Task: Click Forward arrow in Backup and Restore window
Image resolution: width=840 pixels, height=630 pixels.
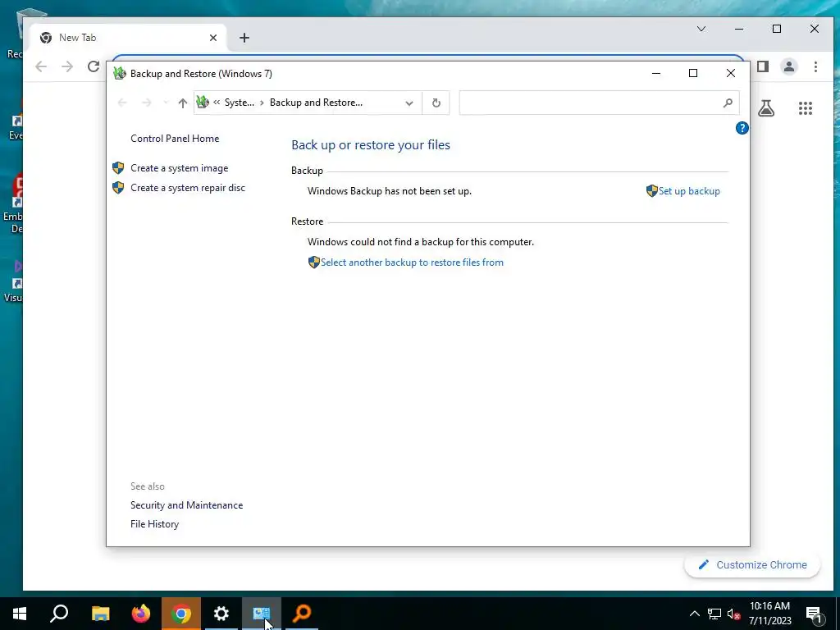Action: tap(146, 103)
